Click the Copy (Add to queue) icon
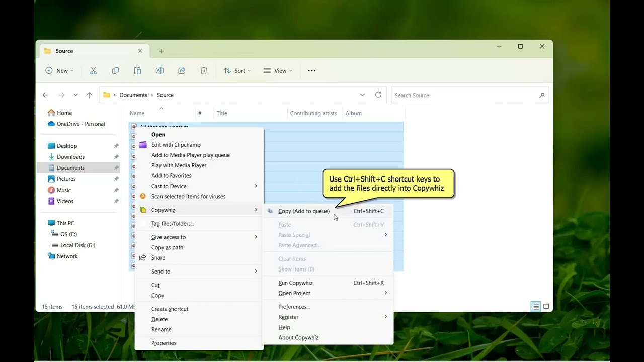Image resolution: width=644 pixels, height=362 pixels. (270, 211)
